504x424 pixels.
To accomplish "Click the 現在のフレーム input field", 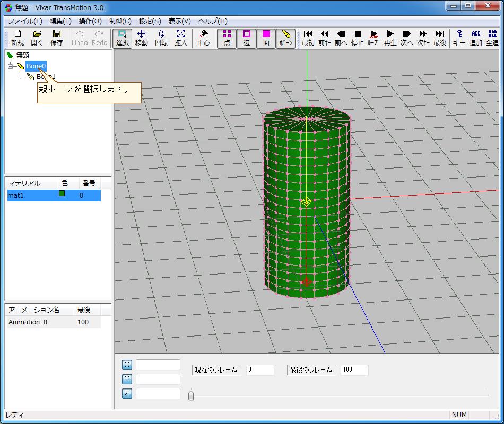I will 260,370.
